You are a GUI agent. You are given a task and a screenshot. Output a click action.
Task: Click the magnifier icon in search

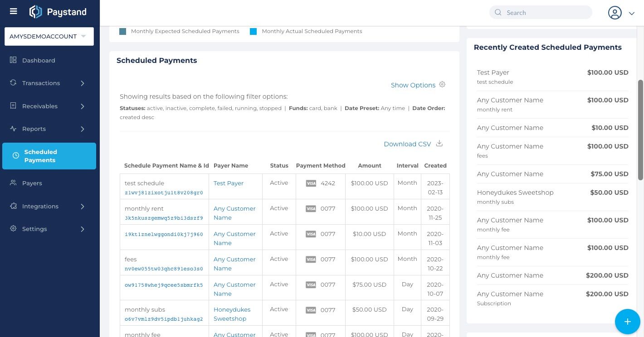[498, 13]
